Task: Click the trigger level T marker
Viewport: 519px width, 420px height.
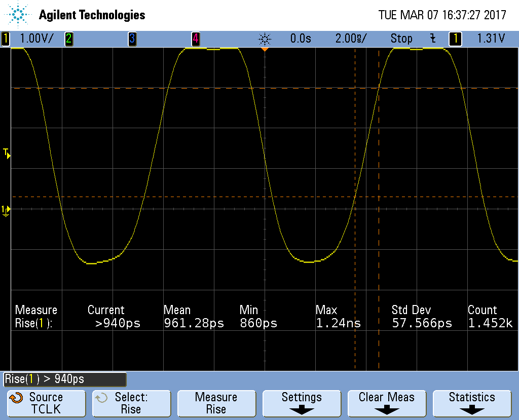Action: (x=7, y=152)
